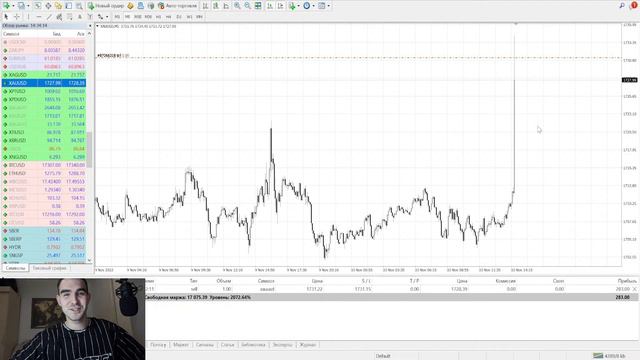Expand the profiles dropdown arrow
Screen dimensions: 640x360
28,6
